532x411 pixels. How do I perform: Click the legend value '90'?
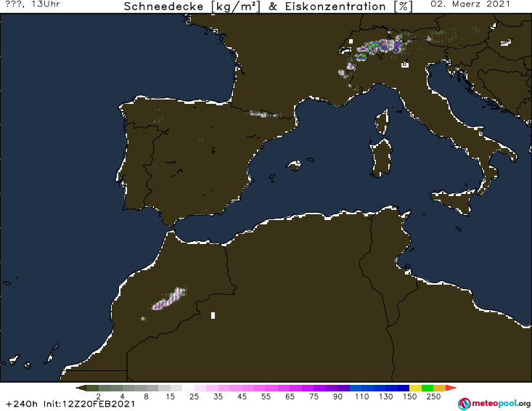[x=337, y=396]
